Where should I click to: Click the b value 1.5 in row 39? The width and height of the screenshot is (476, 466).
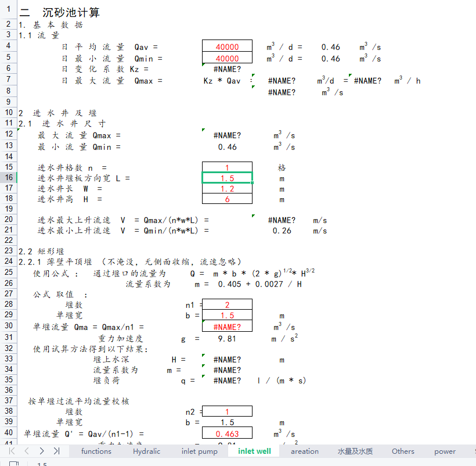[227, 422]
